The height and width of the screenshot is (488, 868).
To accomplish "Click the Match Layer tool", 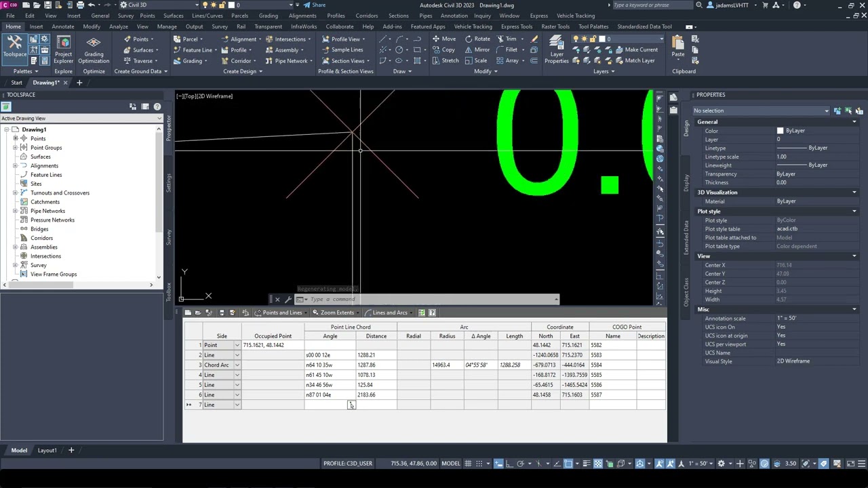I will point(634,60).
